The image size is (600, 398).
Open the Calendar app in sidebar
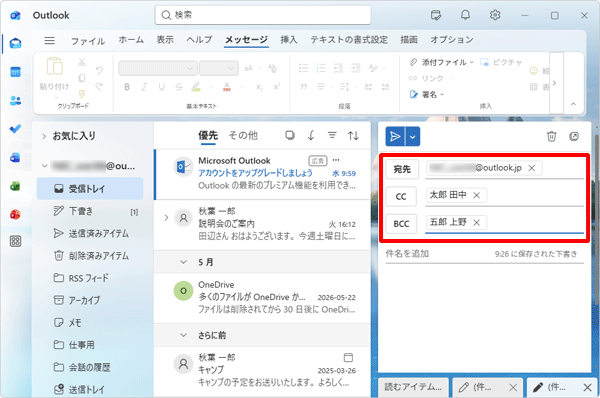click(15, 72)
